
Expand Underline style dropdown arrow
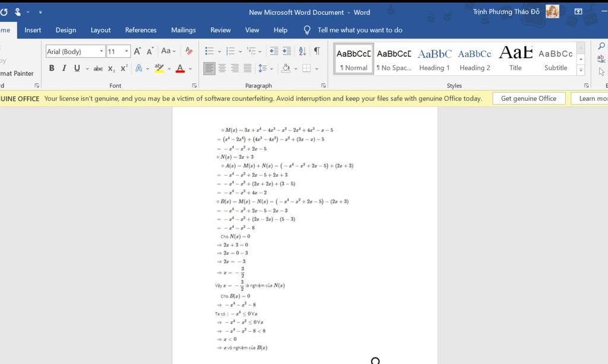87,69
